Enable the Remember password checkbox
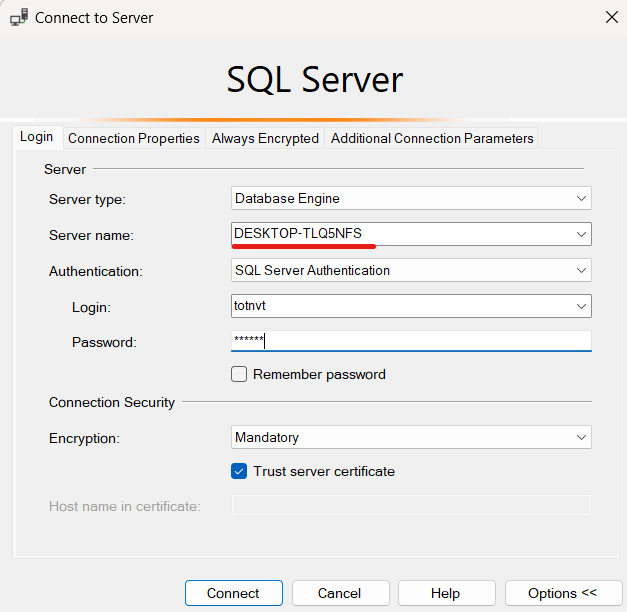 [x=239, y=374]
